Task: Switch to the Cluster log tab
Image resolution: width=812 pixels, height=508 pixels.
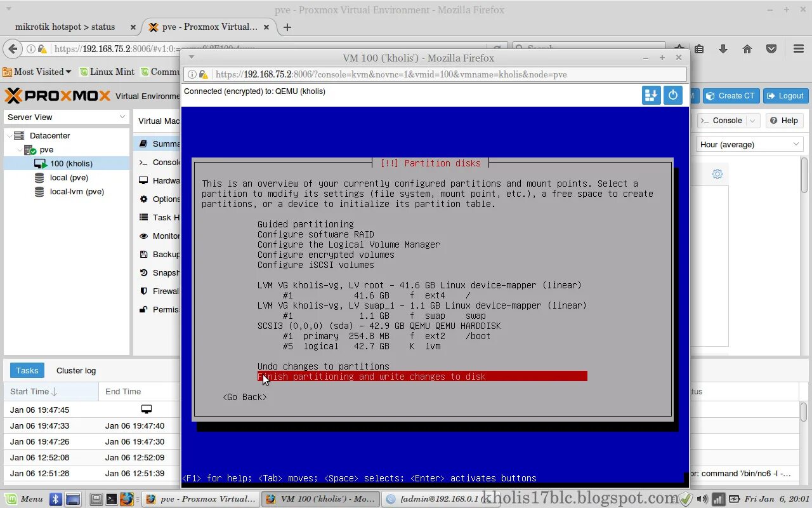Action: (76, 371)
